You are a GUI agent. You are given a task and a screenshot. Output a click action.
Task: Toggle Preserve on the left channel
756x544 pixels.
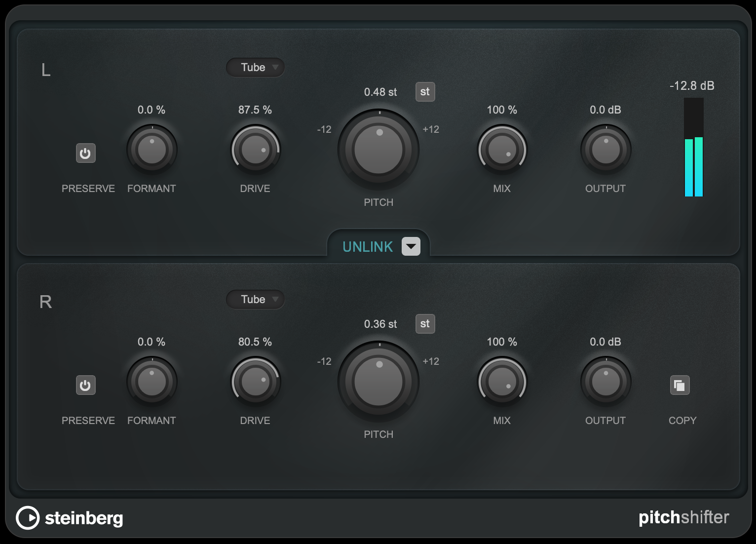[x=85, y=154]
